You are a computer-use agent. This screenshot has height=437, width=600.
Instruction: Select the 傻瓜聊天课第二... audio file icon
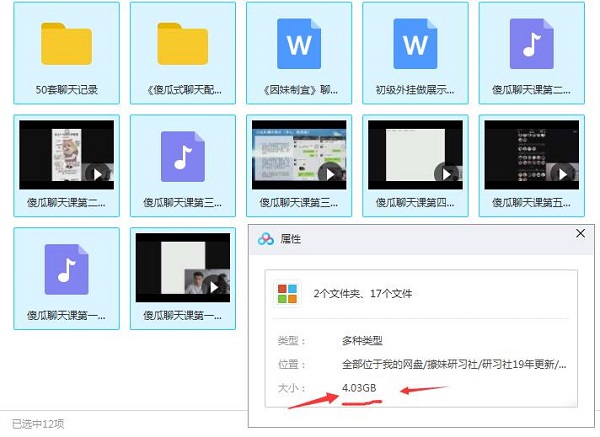(x=532, y=44)
